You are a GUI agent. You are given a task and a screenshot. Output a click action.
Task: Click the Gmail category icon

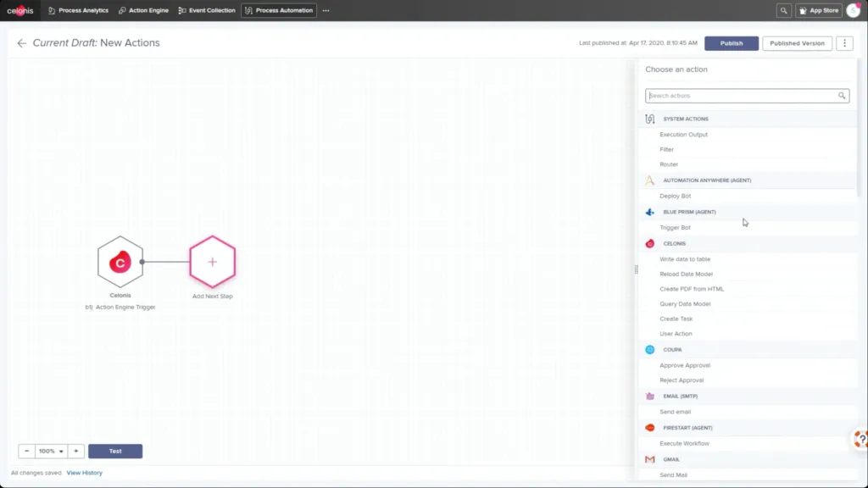650,459
